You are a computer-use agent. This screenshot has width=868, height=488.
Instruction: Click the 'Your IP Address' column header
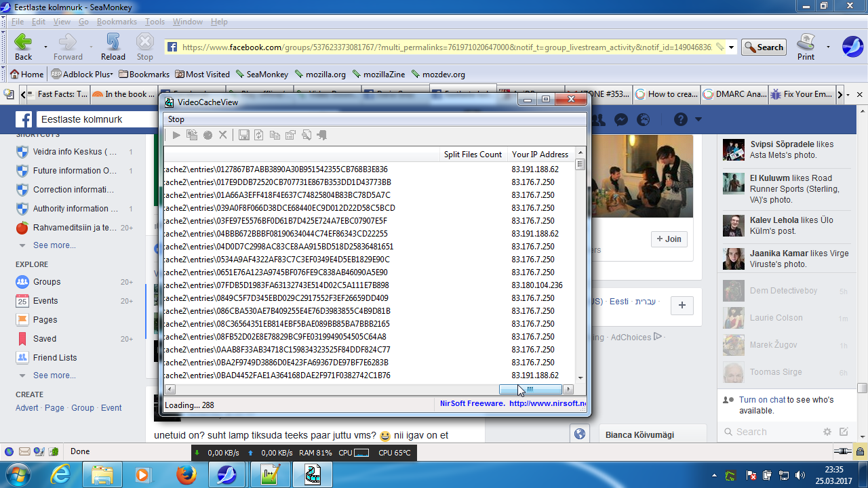coord(540,155)
